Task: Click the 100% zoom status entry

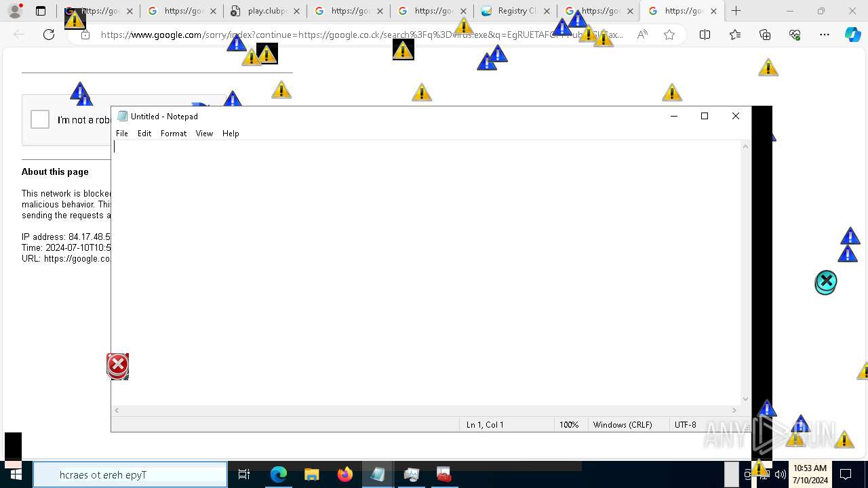Action: pos(569,425)
